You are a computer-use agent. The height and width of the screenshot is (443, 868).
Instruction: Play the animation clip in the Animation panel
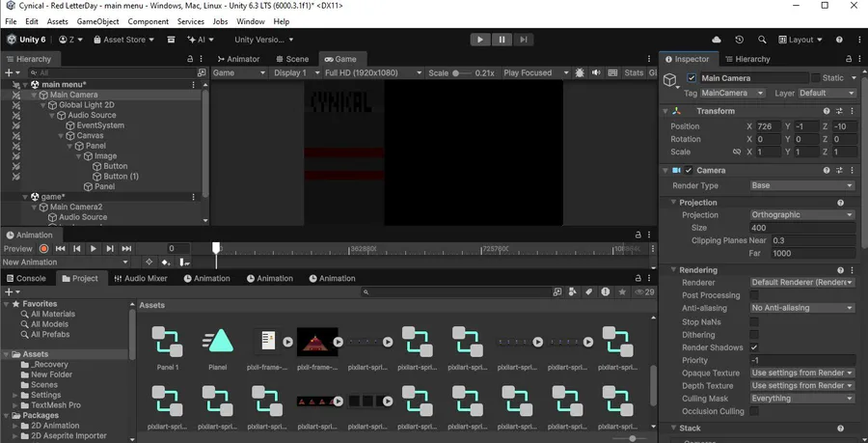coord(93,249)
